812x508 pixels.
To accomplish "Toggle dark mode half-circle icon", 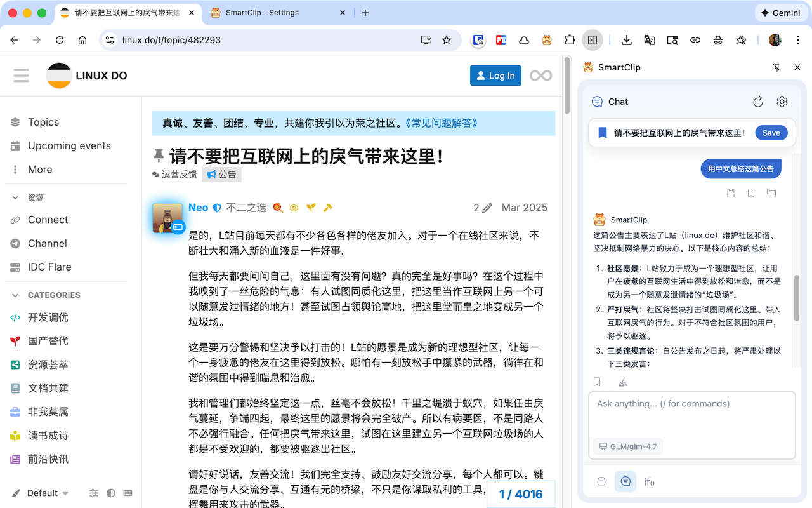I will [x=111, y=493].
